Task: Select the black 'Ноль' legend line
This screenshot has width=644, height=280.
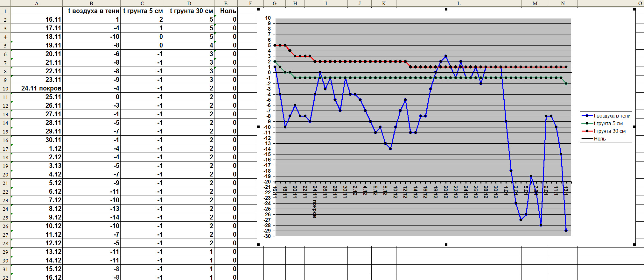Action: tap(587, 139)
